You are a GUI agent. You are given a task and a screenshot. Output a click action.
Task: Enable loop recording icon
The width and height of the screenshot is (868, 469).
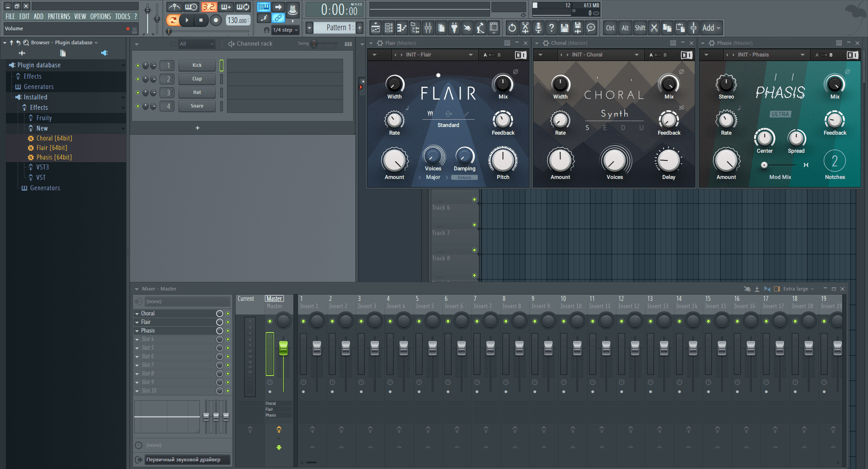click(x=243, y=7)
